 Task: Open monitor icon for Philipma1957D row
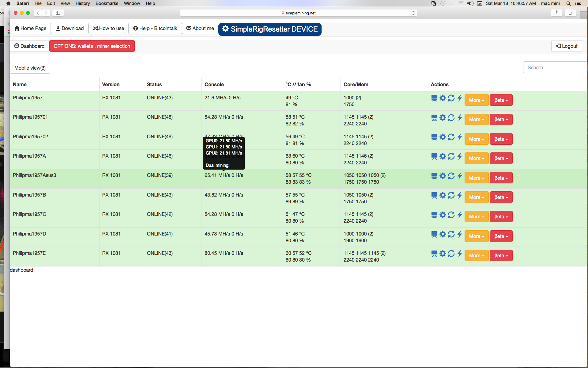434,234
